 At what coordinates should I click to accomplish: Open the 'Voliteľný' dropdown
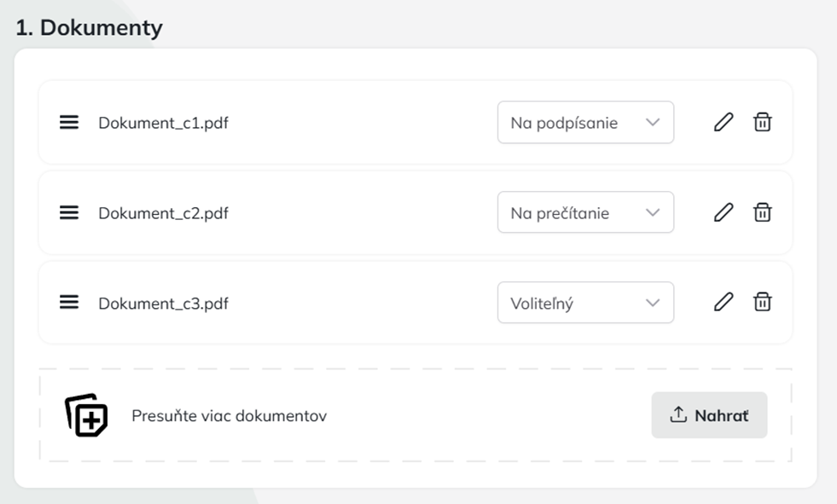[584, 303]
